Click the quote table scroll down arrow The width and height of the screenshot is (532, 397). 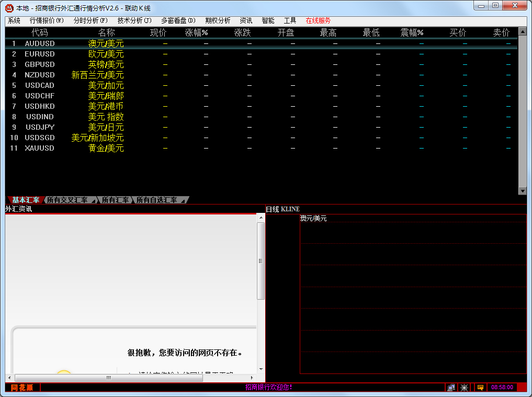coord(523,191)
